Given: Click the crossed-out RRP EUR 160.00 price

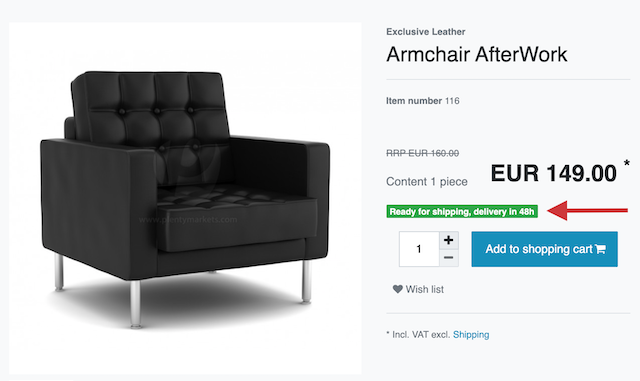Looking at the screenshot, I should [x=422, y=153].
